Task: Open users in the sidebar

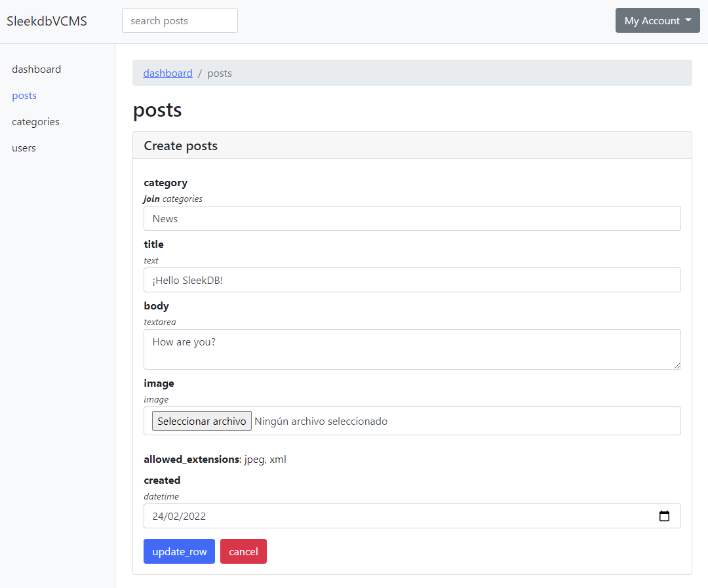Action: click(x=24, y=147)
